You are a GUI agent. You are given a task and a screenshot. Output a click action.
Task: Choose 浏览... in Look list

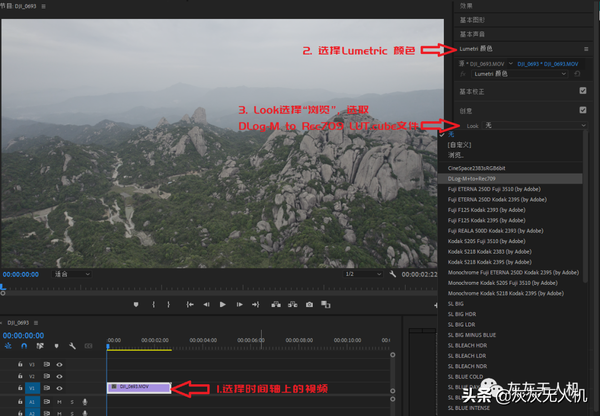point(455,155)
